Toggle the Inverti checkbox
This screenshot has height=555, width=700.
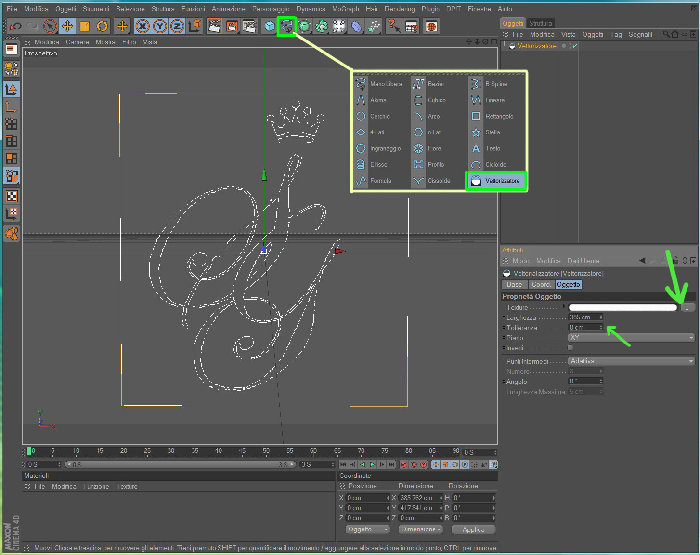point(571,347)
